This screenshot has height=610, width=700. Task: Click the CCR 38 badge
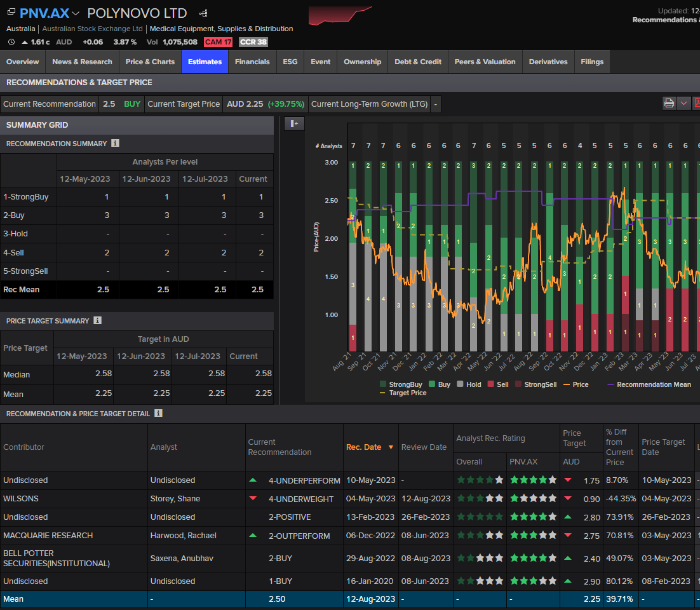click(x=253, y=42)
